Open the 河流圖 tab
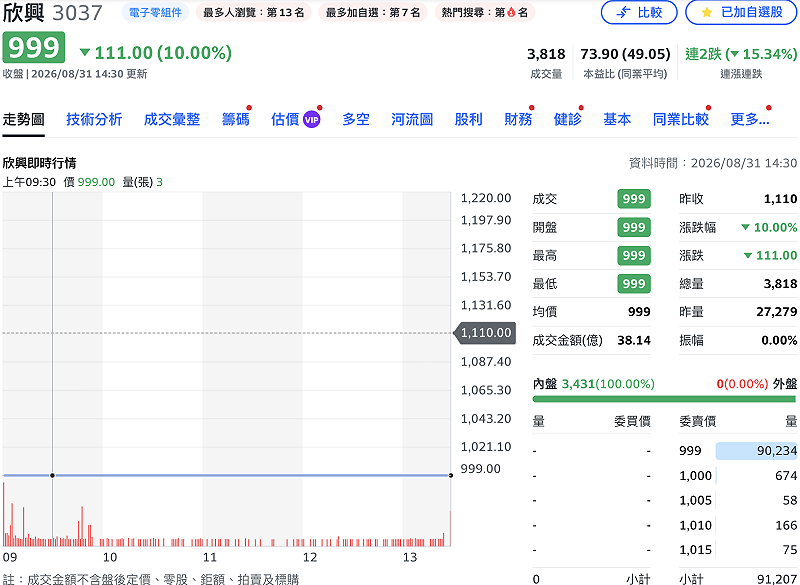This screenshot has height=585, width=800. (x=412, y=119)
